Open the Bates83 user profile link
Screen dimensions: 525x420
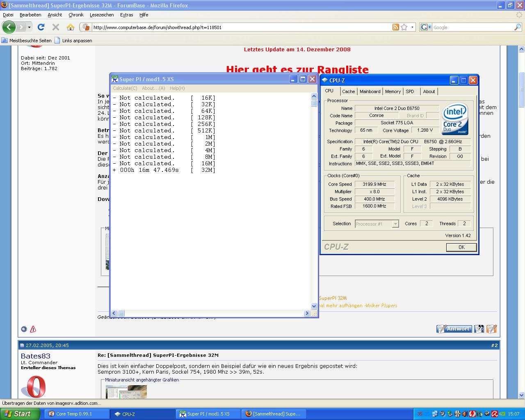[x=36, y=356]
